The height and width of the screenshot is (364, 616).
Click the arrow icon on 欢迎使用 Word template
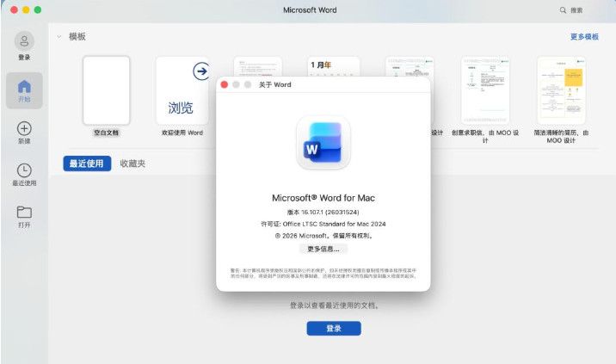pyautogui.click(x=201, y=71)
